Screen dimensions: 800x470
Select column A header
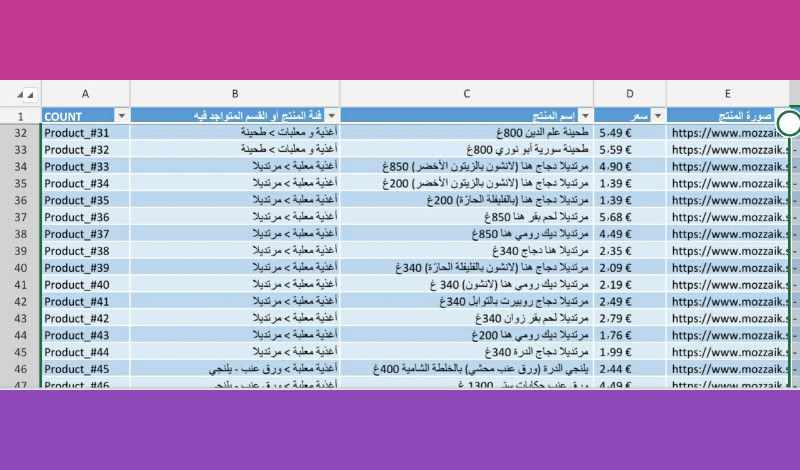[86, 94]
